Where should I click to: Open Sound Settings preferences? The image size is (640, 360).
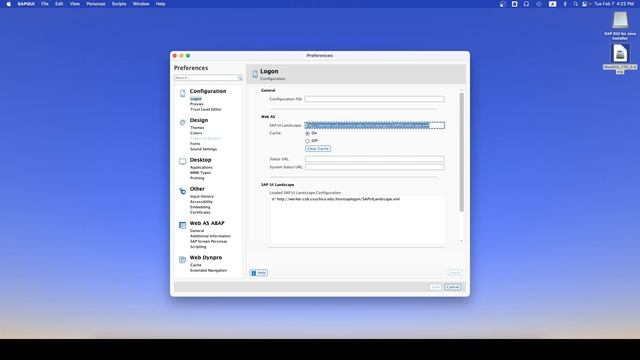pos(203,149)
